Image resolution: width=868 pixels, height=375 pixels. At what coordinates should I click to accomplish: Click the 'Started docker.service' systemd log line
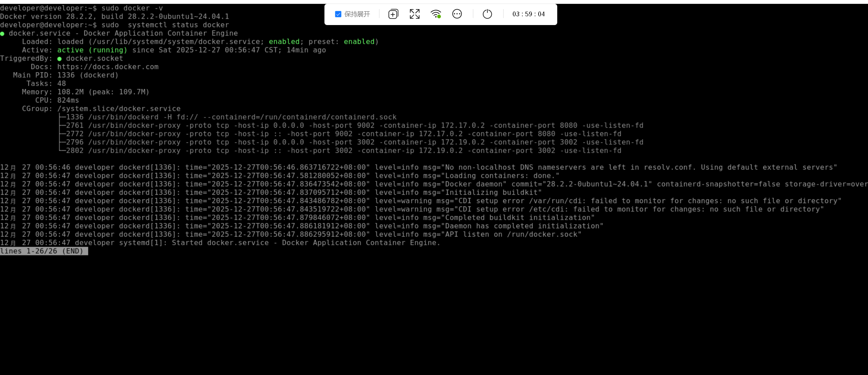[x=220, y=243]
